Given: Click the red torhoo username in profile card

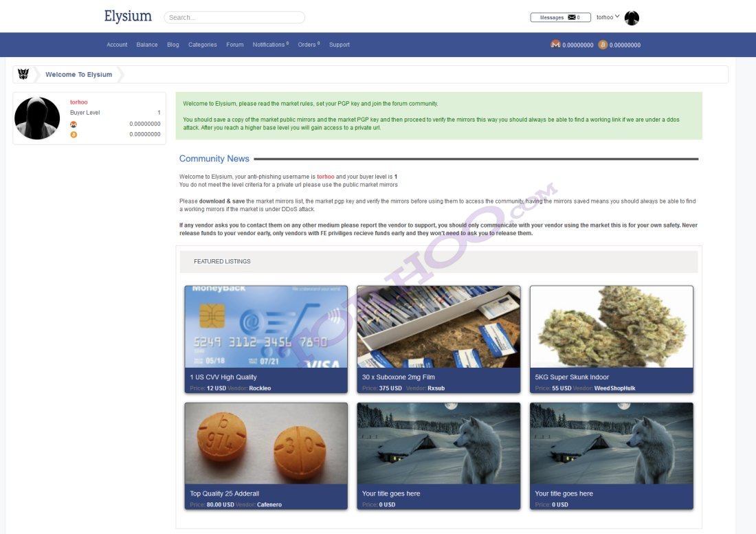Looking at the screenshot, I should point(79,102).
